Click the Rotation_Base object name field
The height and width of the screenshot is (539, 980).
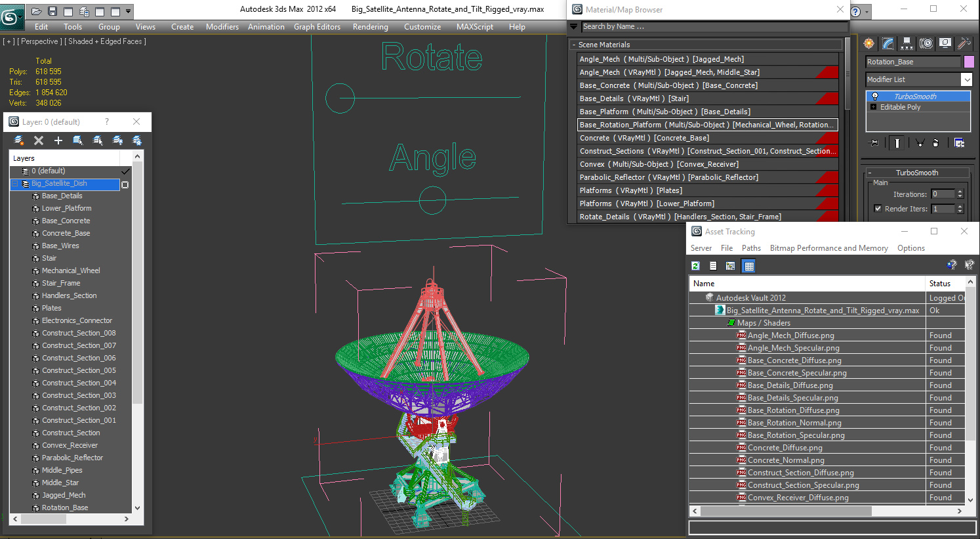point(912,62)
